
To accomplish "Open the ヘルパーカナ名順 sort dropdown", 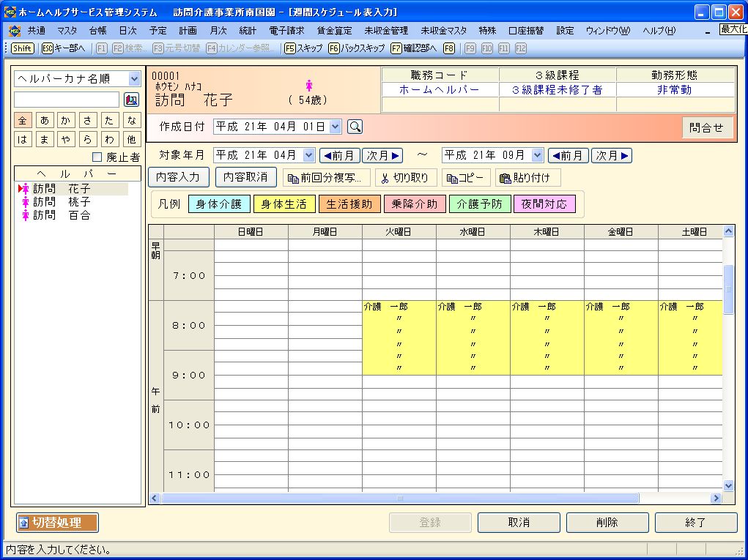I will coord(134,79).
